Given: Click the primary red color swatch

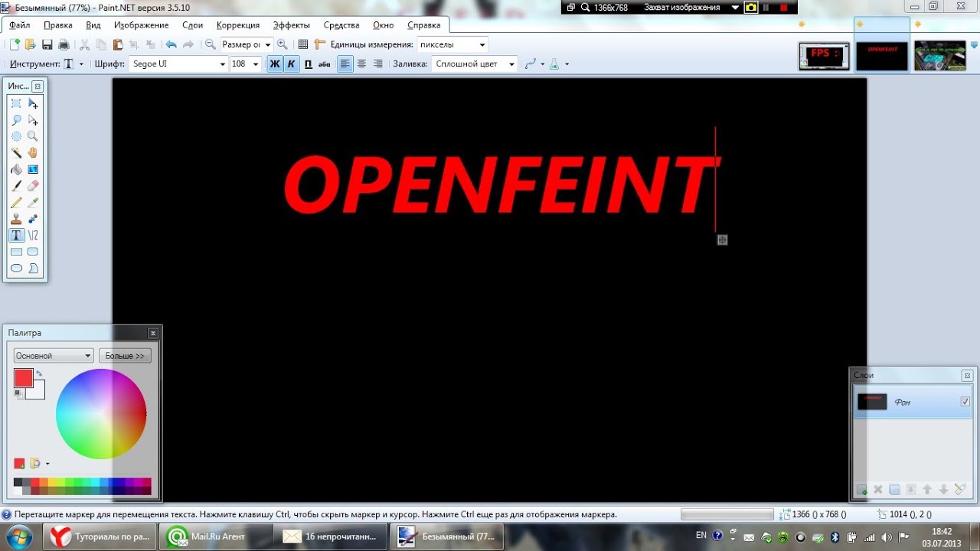Looking at the screenshot, I should coord(22,377).
